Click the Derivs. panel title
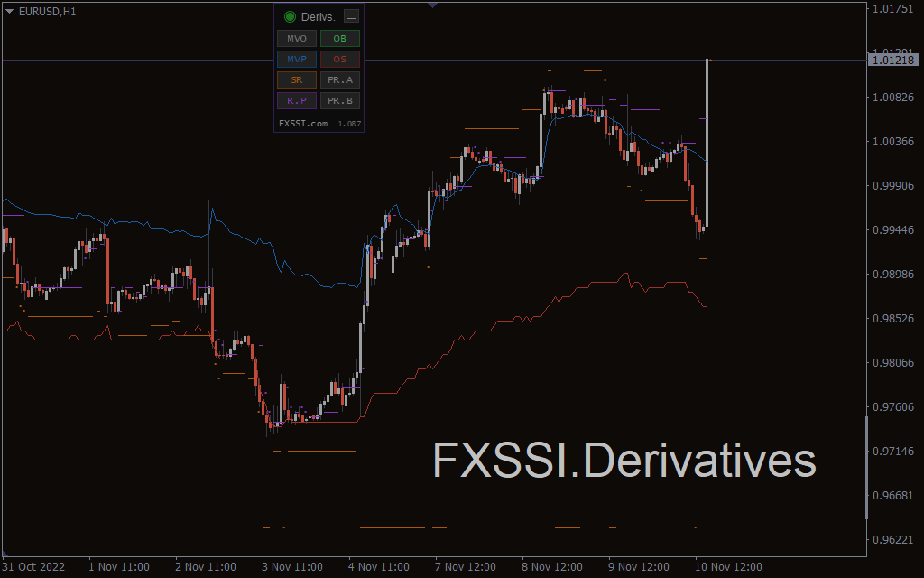Image resolution: width=924 pixels, height=578 pixels. coord(319,16)
